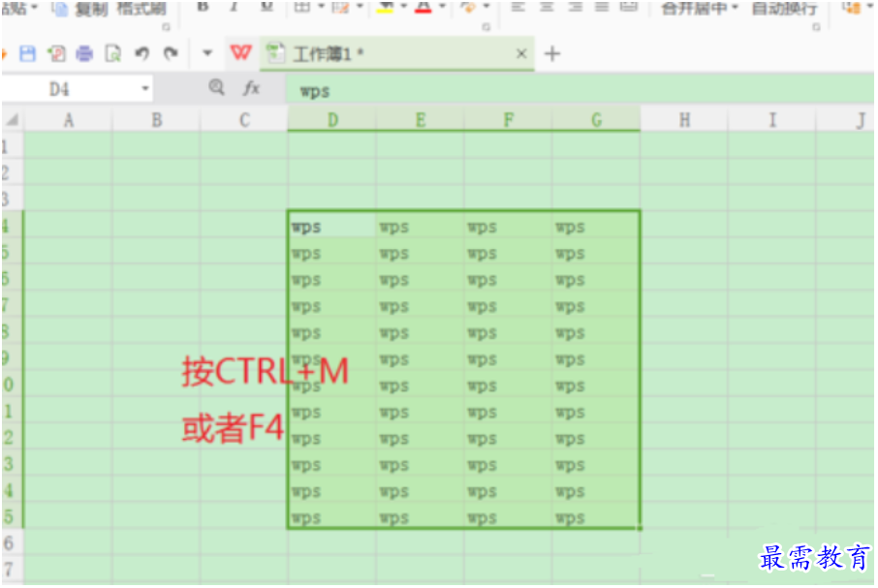Click the borders grid icon

[x=301, y=8]
